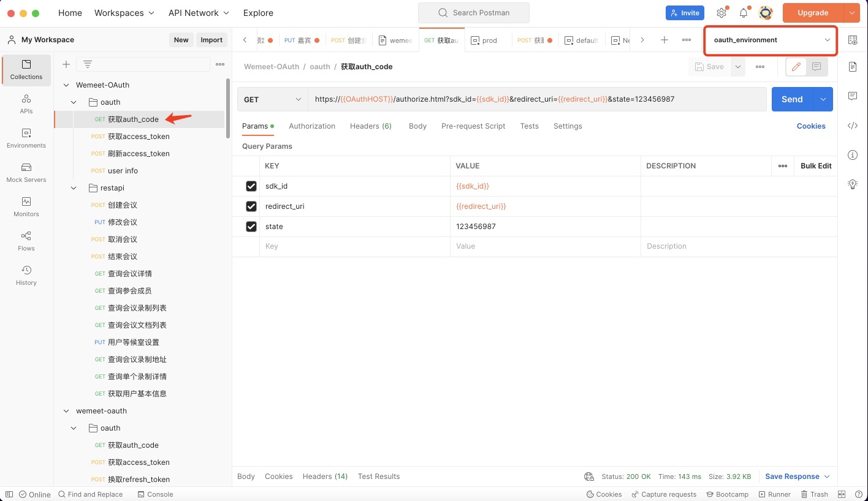The image size is (868, 501).
Task: Click Bulk Edit in params table
Action: (x=816, y=166)
